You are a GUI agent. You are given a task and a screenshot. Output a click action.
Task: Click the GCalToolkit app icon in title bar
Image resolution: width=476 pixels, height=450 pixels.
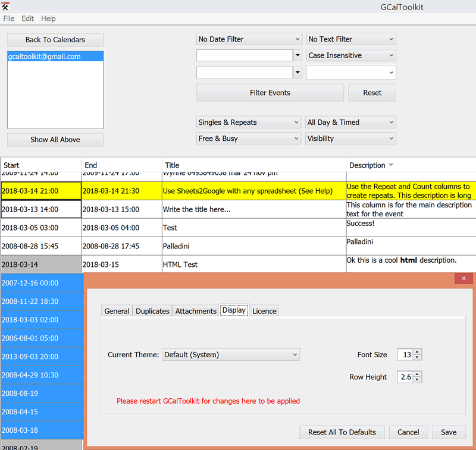tap(5, 6)
